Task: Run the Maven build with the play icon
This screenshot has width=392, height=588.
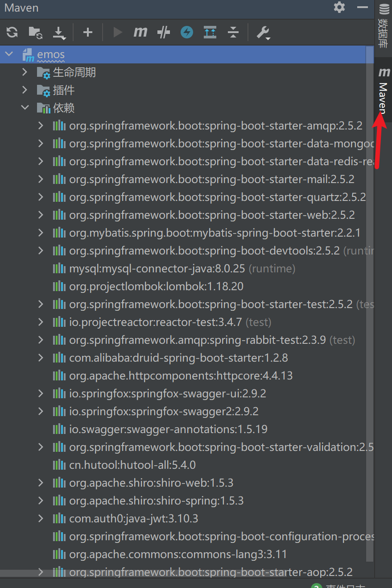Action: click(117, 32)
